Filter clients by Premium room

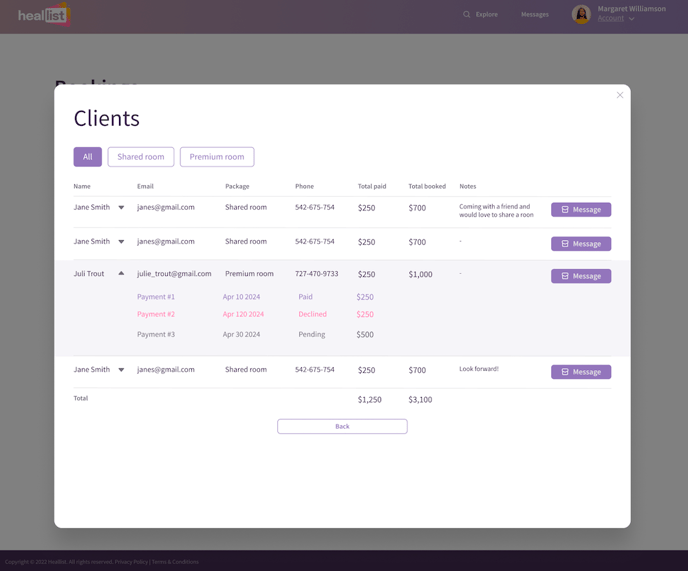tap(217, 157)
